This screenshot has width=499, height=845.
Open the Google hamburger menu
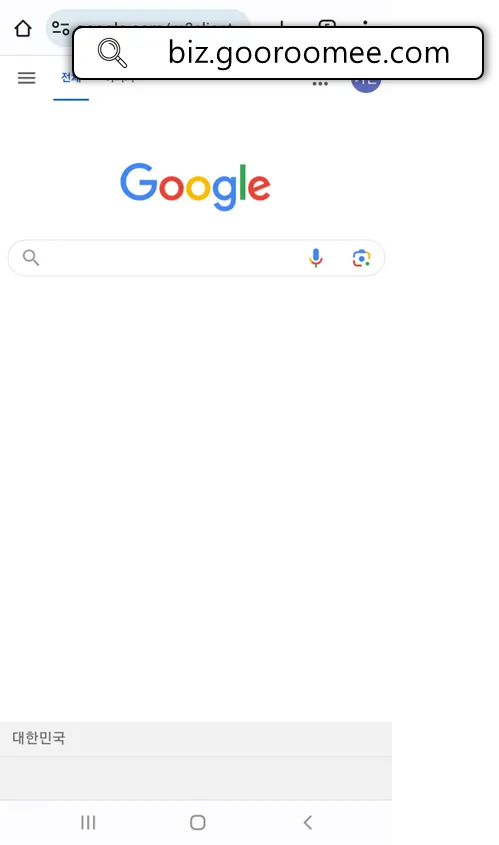coord(26,78)
